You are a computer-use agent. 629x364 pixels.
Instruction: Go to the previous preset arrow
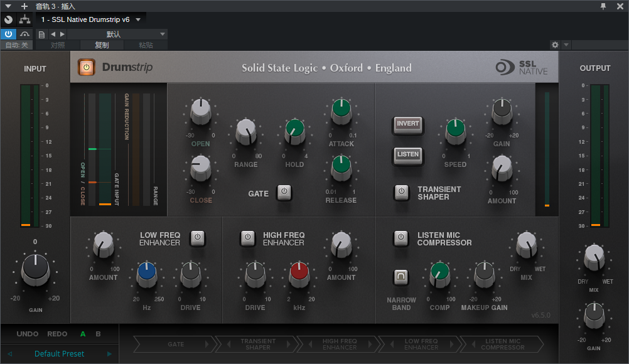click(x=10, y=354)
